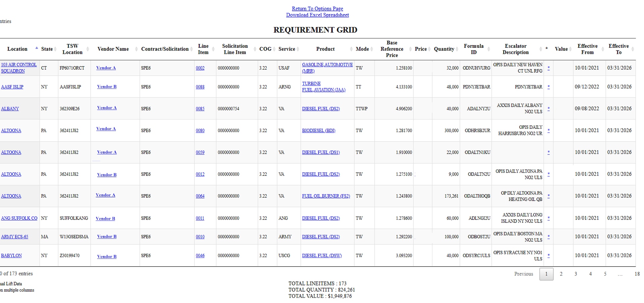This screenshot has width=644, height=303.
Task: Sort the State column
Action: [55, 49]
